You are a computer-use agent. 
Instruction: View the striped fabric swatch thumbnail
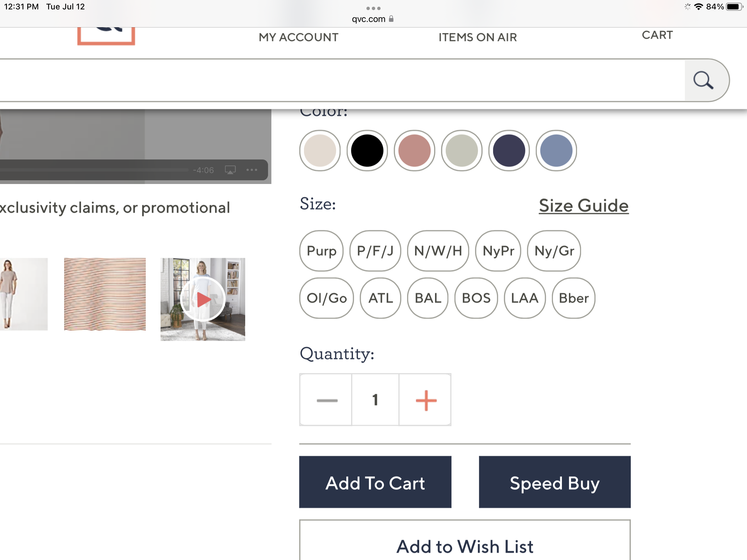105,294
